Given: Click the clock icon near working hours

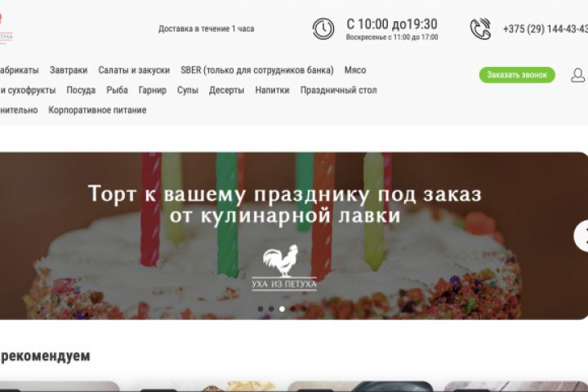Looking at the screenshot, I should click(x=323, y=29).
